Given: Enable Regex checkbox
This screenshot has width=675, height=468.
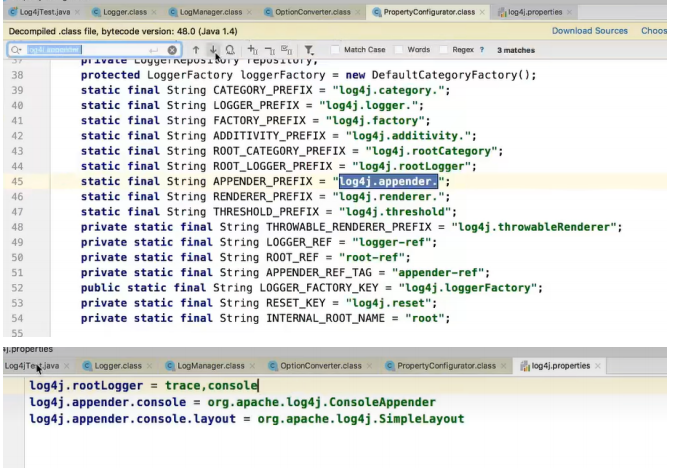Looking at the screenshot, I should point(443,50).
